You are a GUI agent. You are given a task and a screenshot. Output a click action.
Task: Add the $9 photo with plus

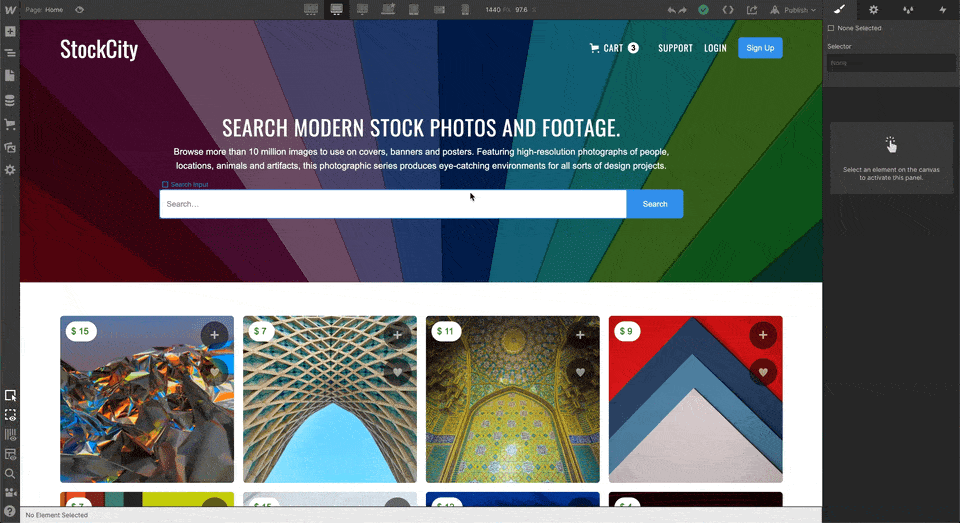pos(763,335)
